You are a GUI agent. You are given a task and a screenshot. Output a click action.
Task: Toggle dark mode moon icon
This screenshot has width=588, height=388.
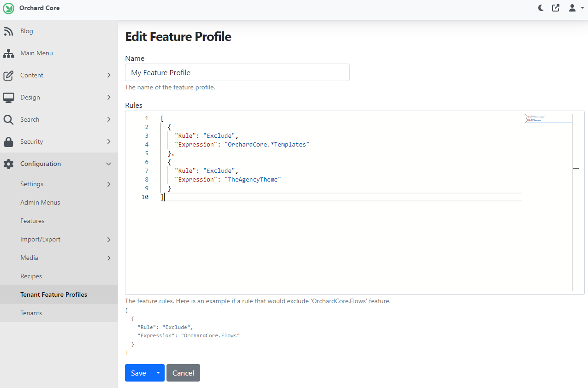click(x=541, y=8)
